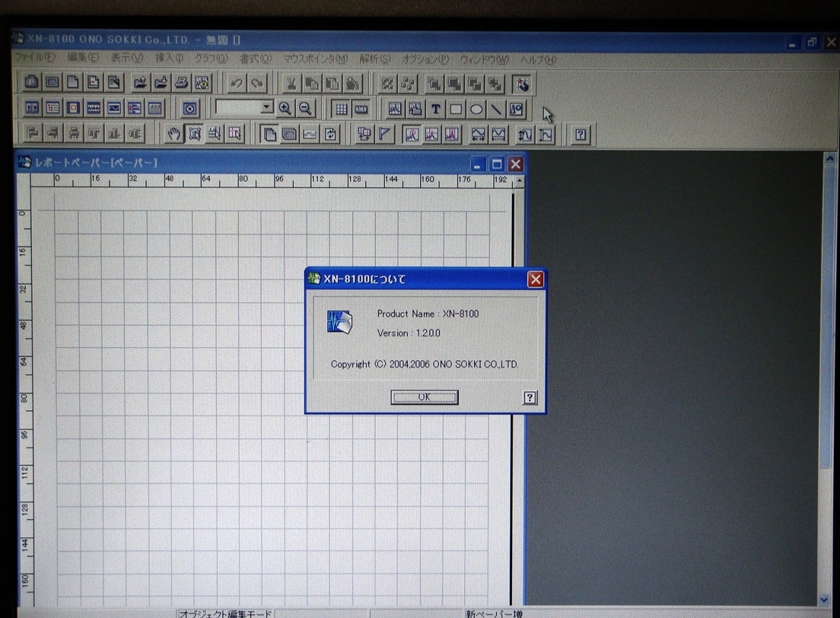Screen dimensions: 840x618
Task: Click the bullseye target icon
Action: (x=189, y=109)
